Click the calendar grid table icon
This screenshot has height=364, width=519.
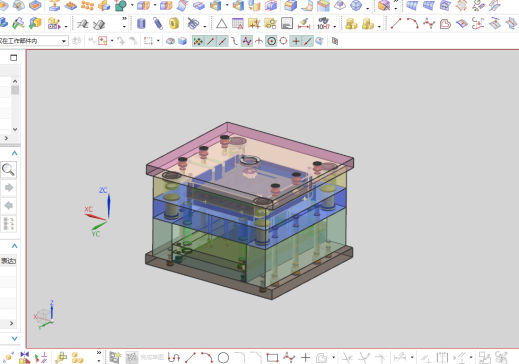tap(238, 24)
